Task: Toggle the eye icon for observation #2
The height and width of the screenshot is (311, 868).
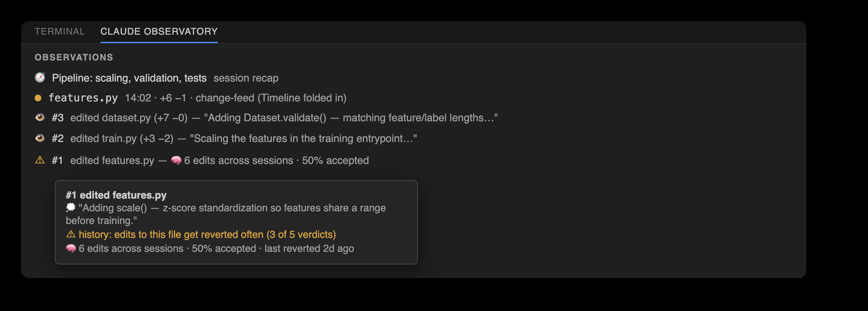Action: 40,138
